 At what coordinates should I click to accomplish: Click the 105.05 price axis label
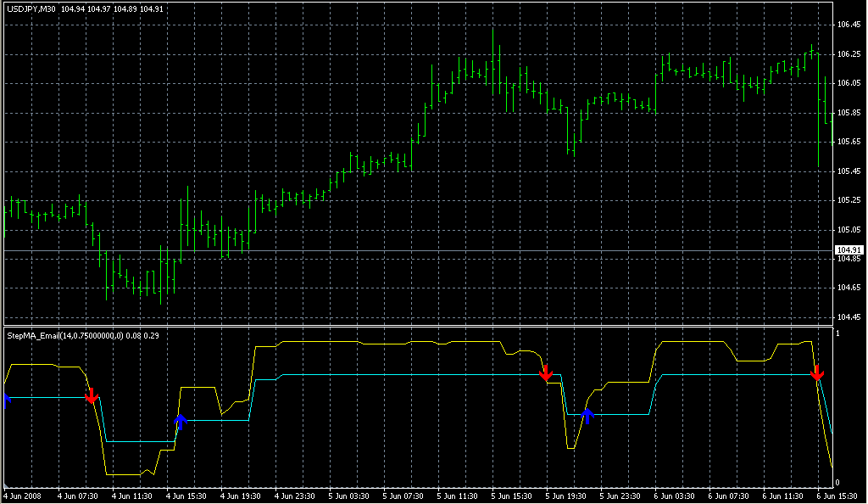[x=849, y=230]
